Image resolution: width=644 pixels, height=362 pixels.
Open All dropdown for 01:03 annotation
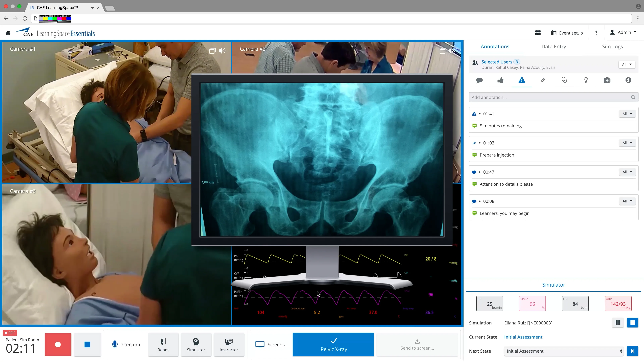[x=627, y=143]
